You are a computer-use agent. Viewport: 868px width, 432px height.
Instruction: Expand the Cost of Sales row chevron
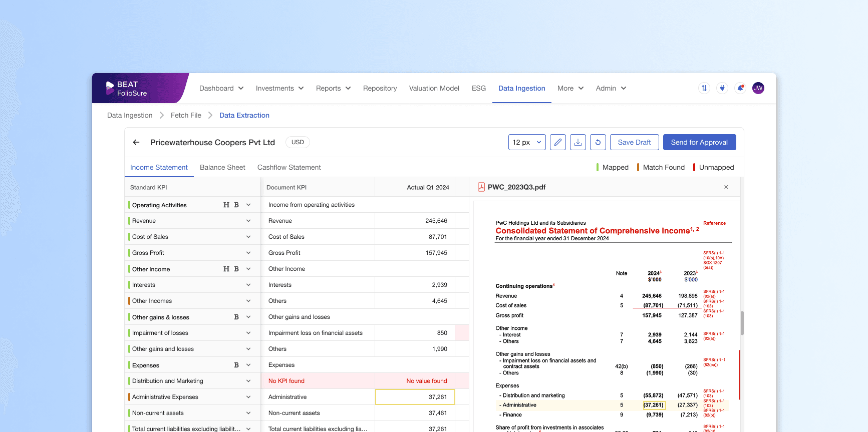[248, 237]
